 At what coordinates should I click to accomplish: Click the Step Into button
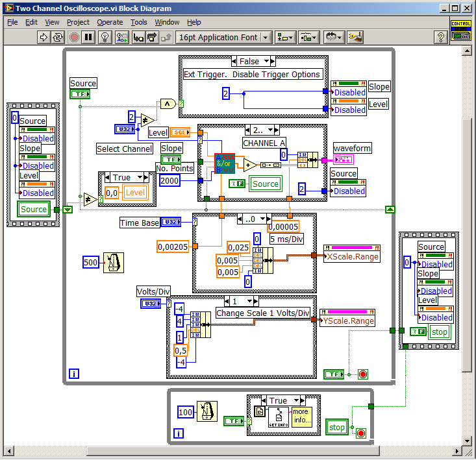point(138,37)
